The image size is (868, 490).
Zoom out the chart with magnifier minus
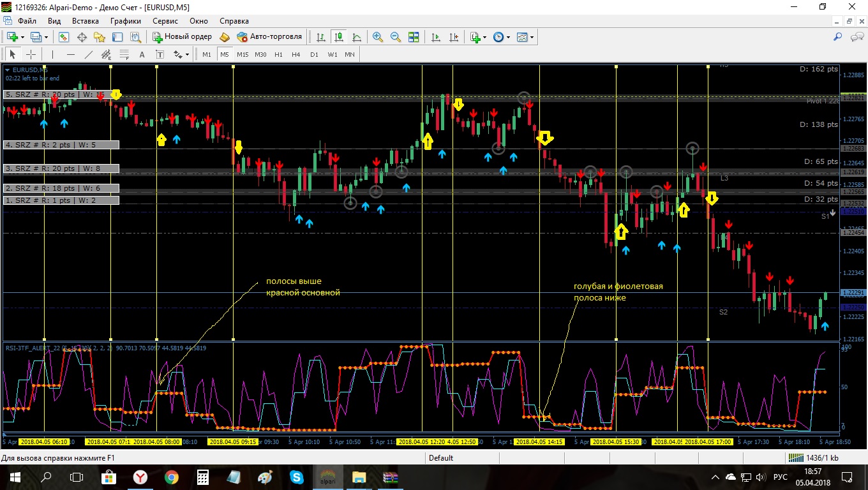(x=396, y=37)
